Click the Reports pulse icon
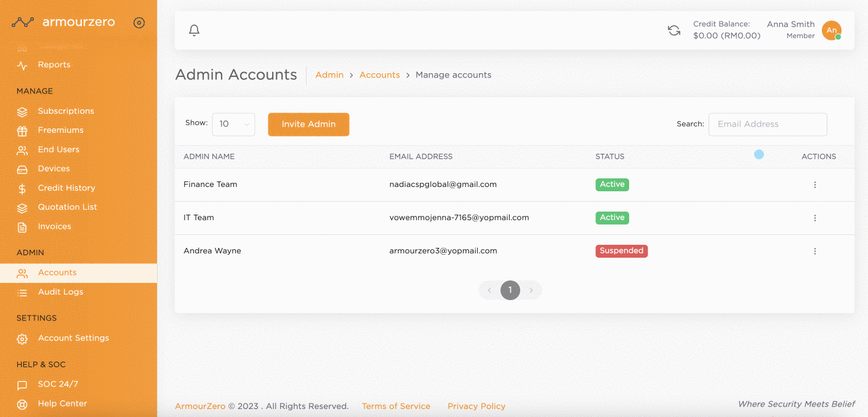The height and width of the screenshot is (417, 868). click(22, 65)
